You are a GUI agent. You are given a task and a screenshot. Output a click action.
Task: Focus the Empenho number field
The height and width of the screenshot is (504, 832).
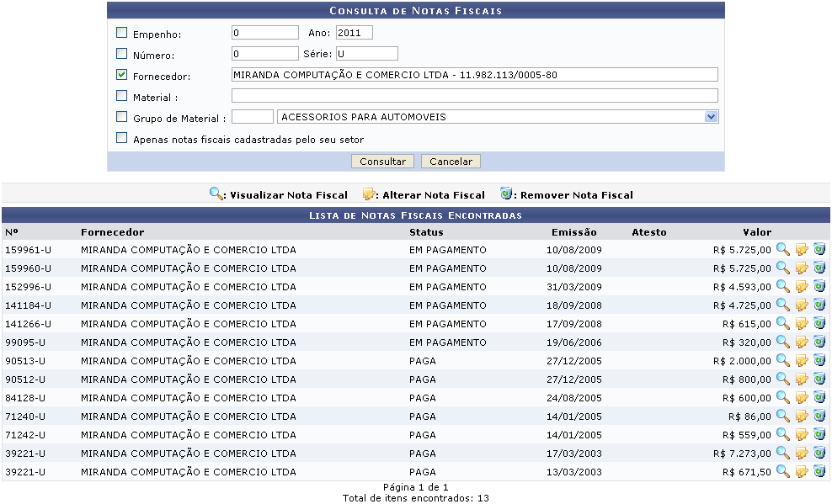pyautogui.click(x=264, y=32)
